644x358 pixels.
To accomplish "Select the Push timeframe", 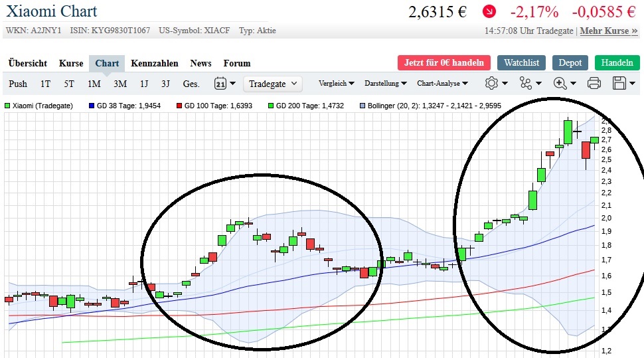I will [x=18, y=84].
